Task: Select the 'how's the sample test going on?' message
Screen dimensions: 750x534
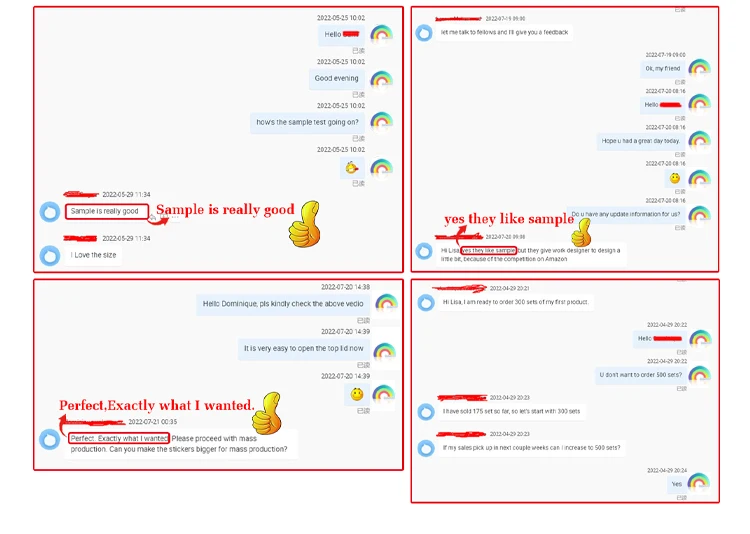Action: [x=308, y=122]
